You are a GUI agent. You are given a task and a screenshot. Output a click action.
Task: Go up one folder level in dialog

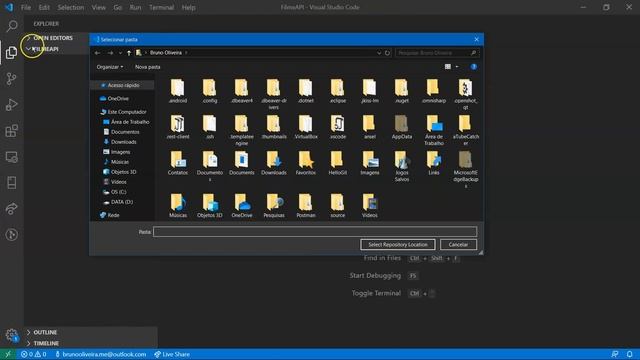point(129,53)
